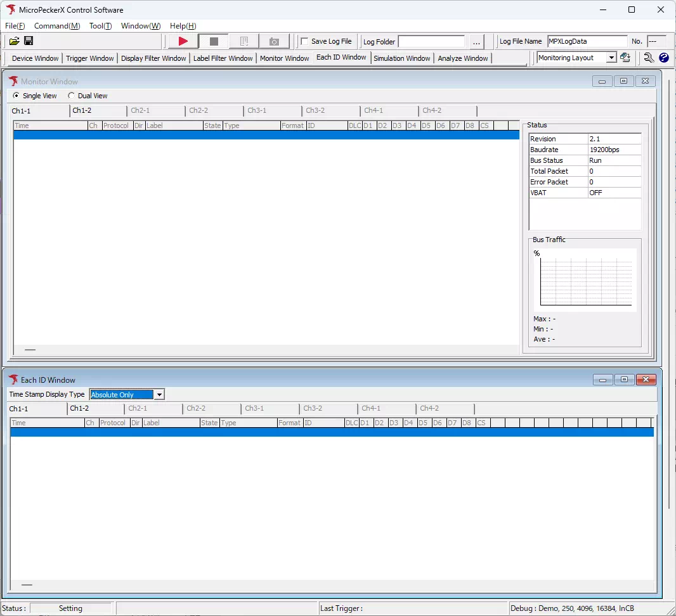Open a file using the folder icon
Image resolution: width=676 pixels, height=616 pixels.
14,41
